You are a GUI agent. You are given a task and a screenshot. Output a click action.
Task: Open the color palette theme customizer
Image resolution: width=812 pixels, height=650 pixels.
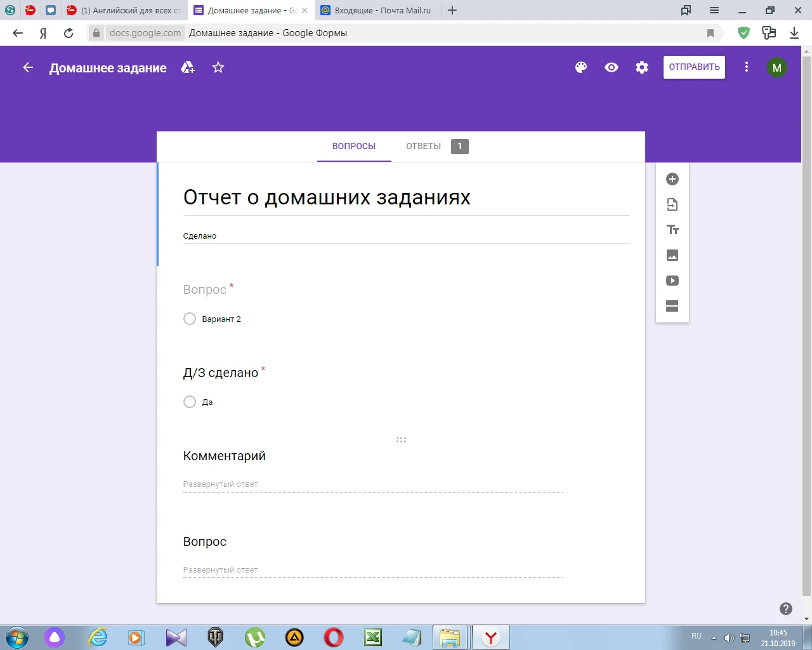point(581,67)
